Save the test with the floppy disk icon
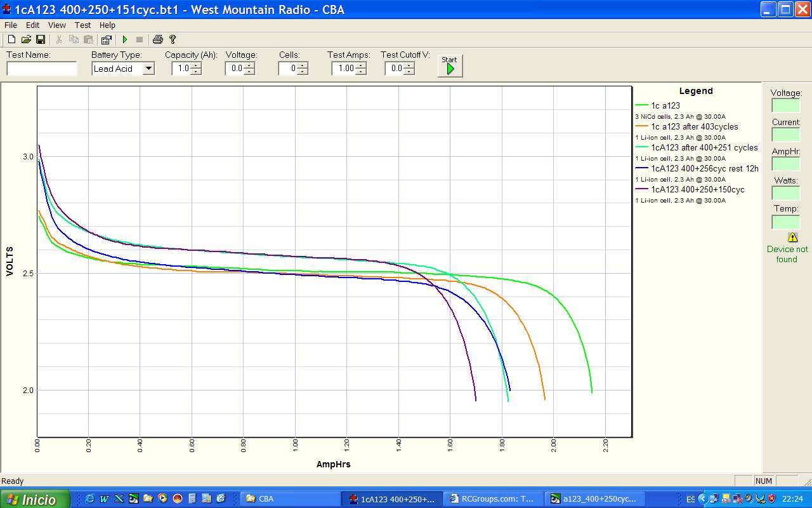812x508 pixels. coord(40,39)
